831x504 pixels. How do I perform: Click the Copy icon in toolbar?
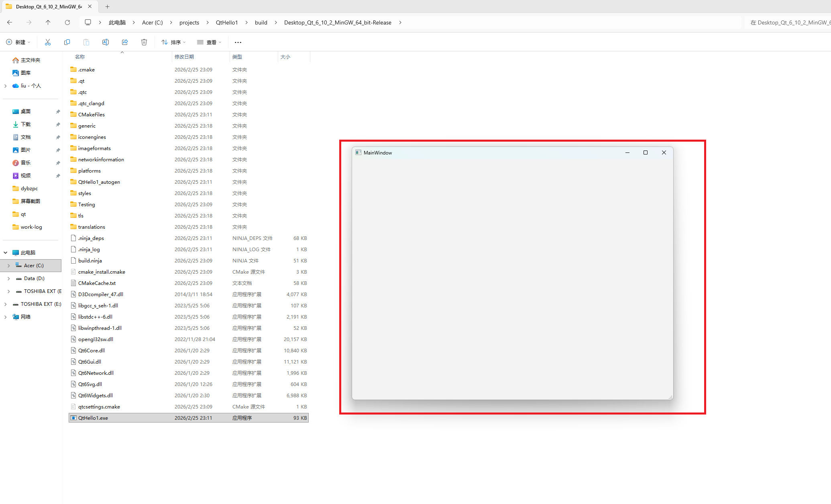click(67, 42)
